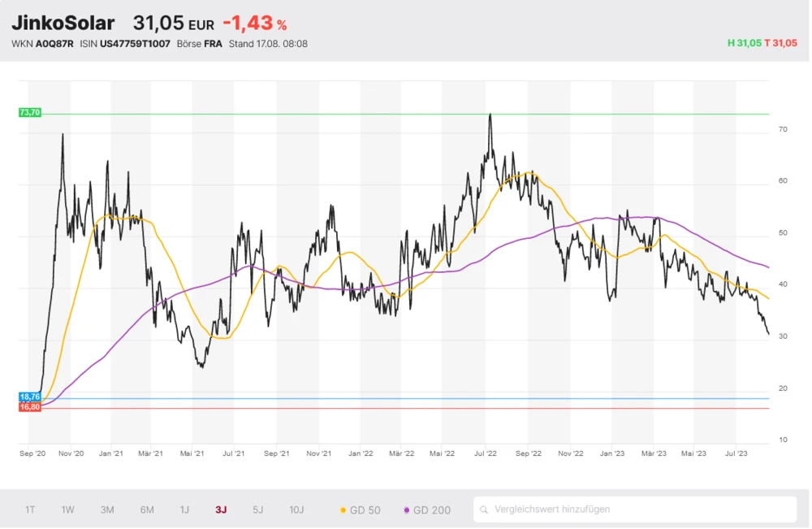This screenshot has height=529, width=812.
Task: Click the JinkoSolar stock title
Action: coord(63,24)
